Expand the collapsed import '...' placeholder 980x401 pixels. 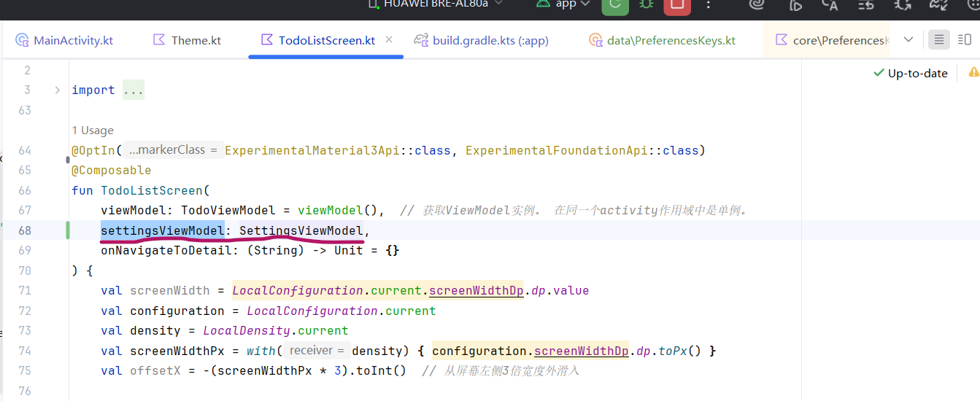pyautogui.click(x=134, y=90)
